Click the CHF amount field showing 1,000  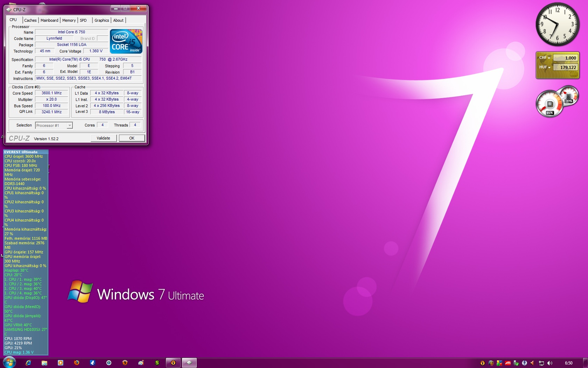(x=565, y=58)
